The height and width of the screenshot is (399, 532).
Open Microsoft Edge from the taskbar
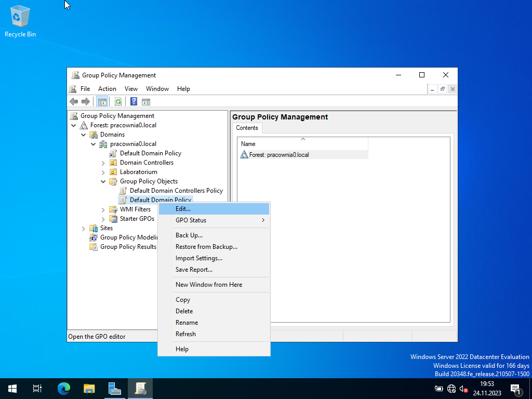[64, 388]
